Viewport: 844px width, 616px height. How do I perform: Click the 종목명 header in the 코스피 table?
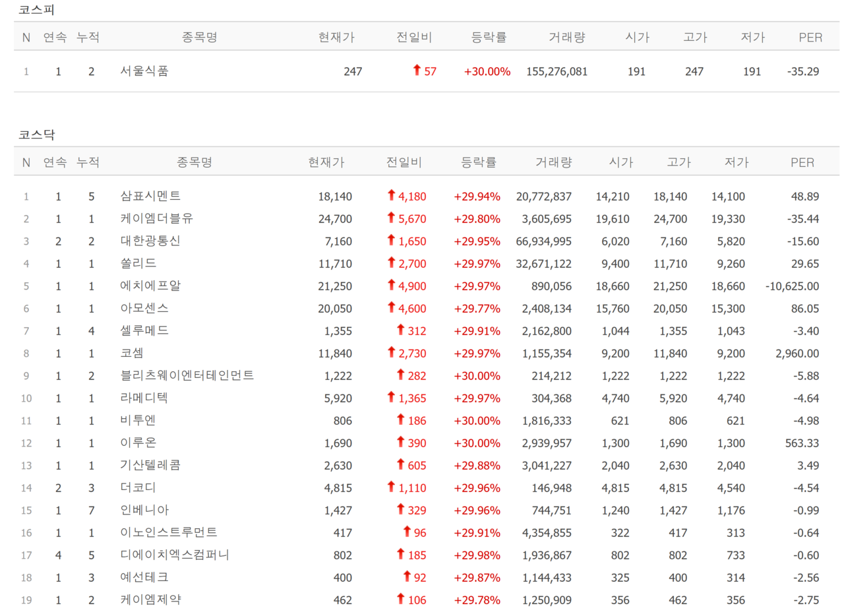tap(199, 38)
